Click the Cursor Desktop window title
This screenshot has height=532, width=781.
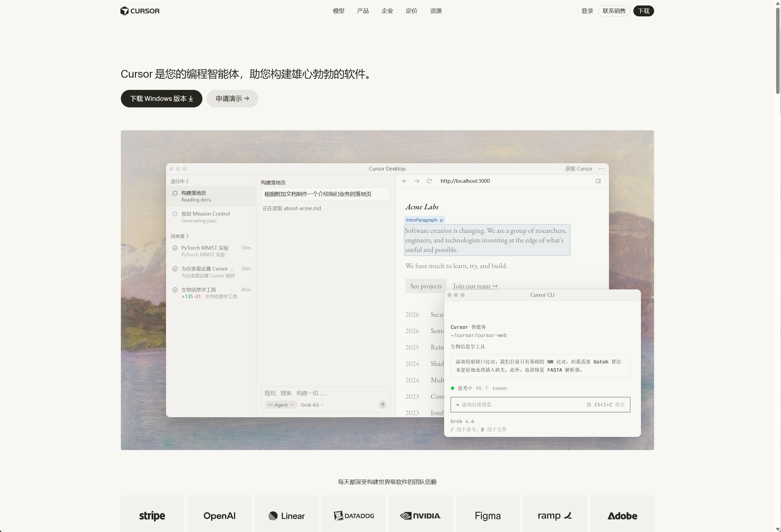[387, 169]
